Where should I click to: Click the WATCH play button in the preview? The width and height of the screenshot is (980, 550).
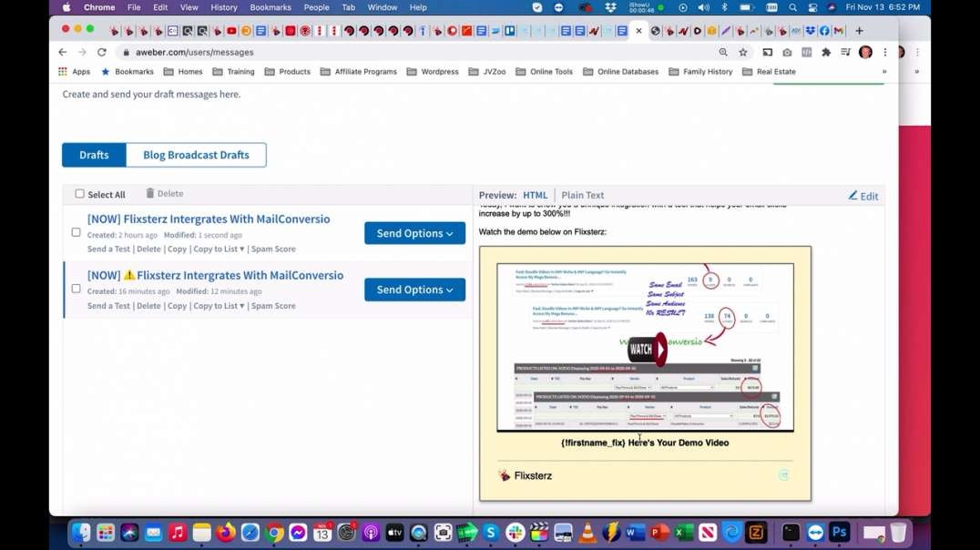pyautogui.click(x=648, y=350)
